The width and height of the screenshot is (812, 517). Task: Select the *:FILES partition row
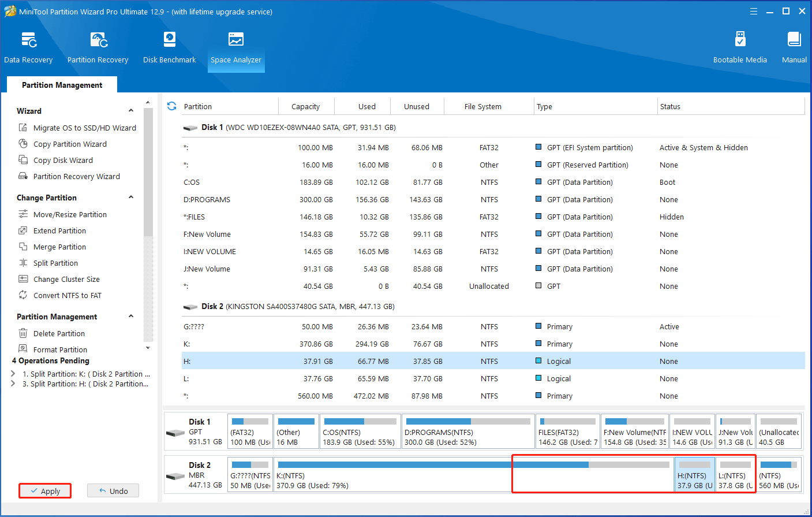(x=493, y=217)
